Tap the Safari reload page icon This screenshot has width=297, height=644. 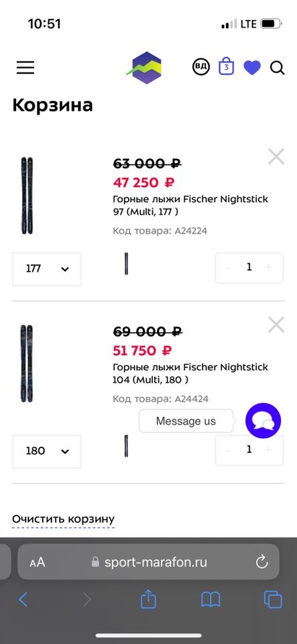tap(261, 562)
